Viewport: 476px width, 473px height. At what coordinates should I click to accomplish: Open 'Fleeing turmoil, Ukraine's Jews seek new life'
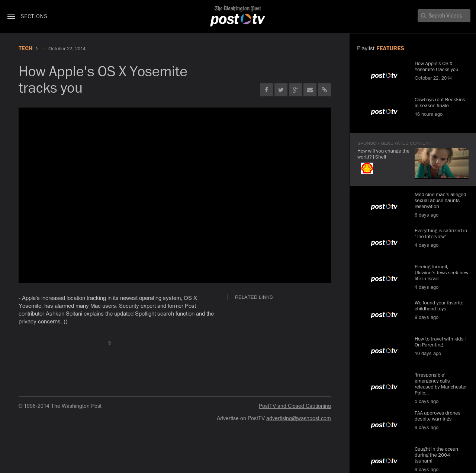(x=442, y=273)
